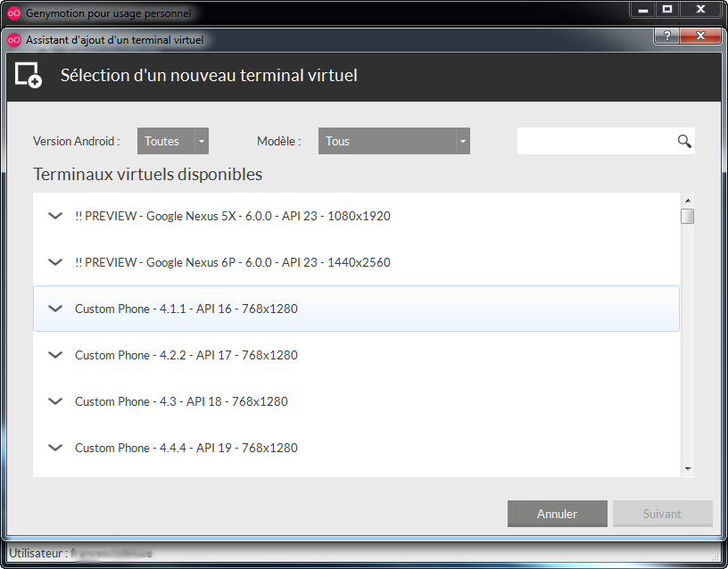Expand Custom Phone 4.2.2 API 17 chevron
Image resolution: width=728 pixels, height=569 pixels.
tap(55, 355)
